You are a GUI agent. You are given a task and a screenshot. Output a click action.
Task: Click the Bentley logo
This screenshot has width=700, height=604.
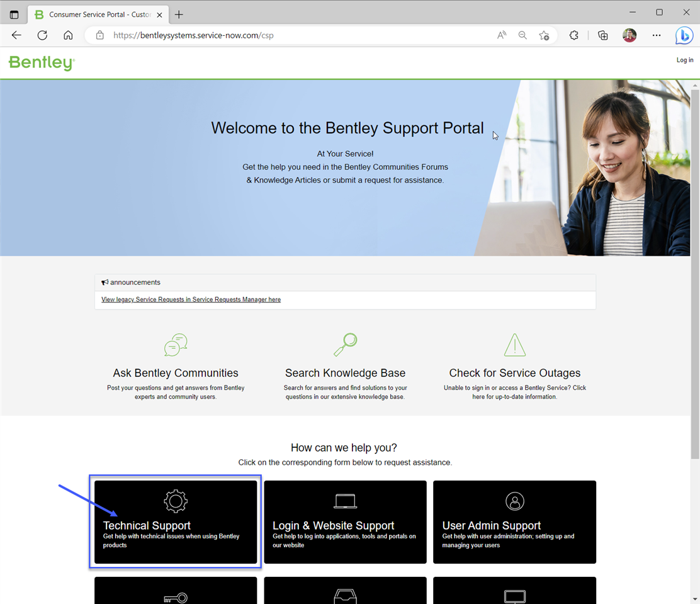point(42,63)
